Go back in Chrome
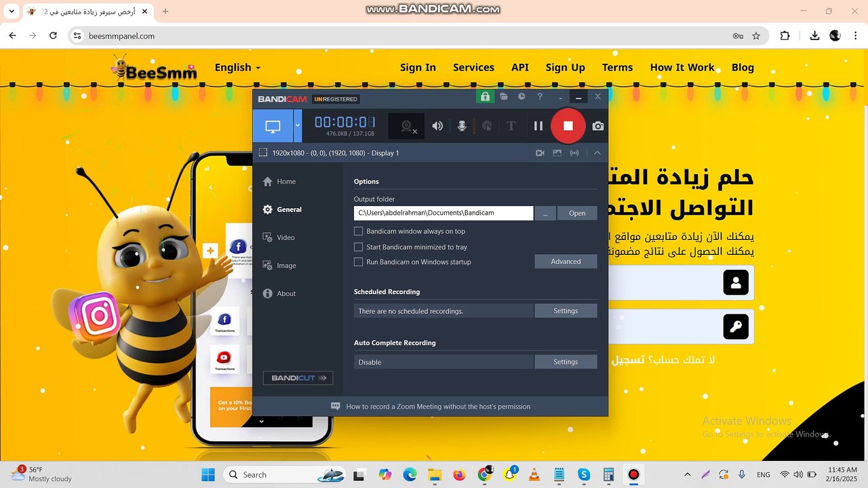The width and height of the screenshot is (868, 488). (12, 36)
